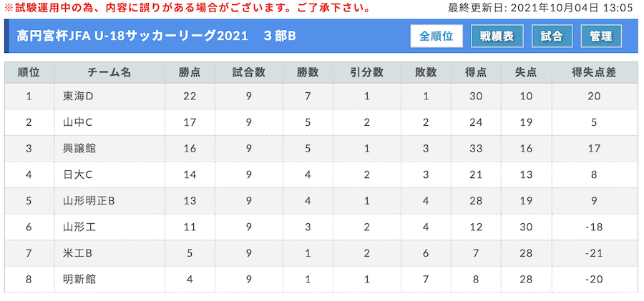The width and height of the screenshot is (644, 301).
Task: Open the 試合 matches tab
Action: pyautogui.click(x=552, y=36)
